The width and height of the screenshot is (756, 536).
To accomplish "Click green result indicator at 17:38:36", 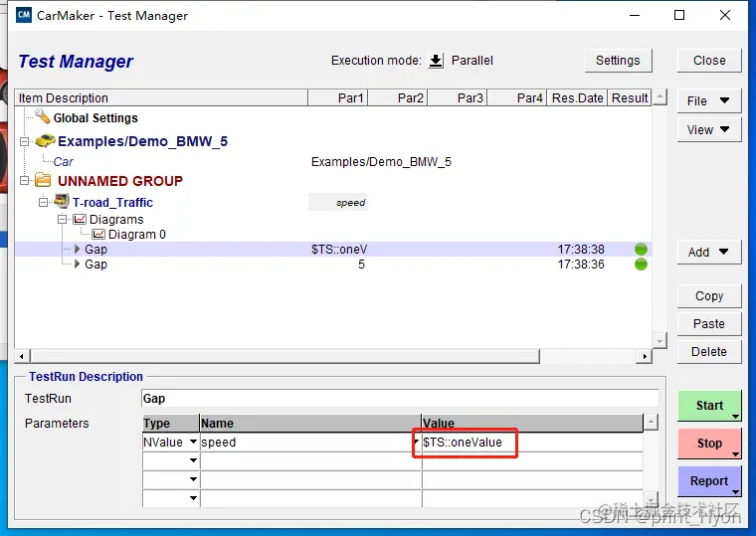I will pyautogui.click(x=641, y=265).
